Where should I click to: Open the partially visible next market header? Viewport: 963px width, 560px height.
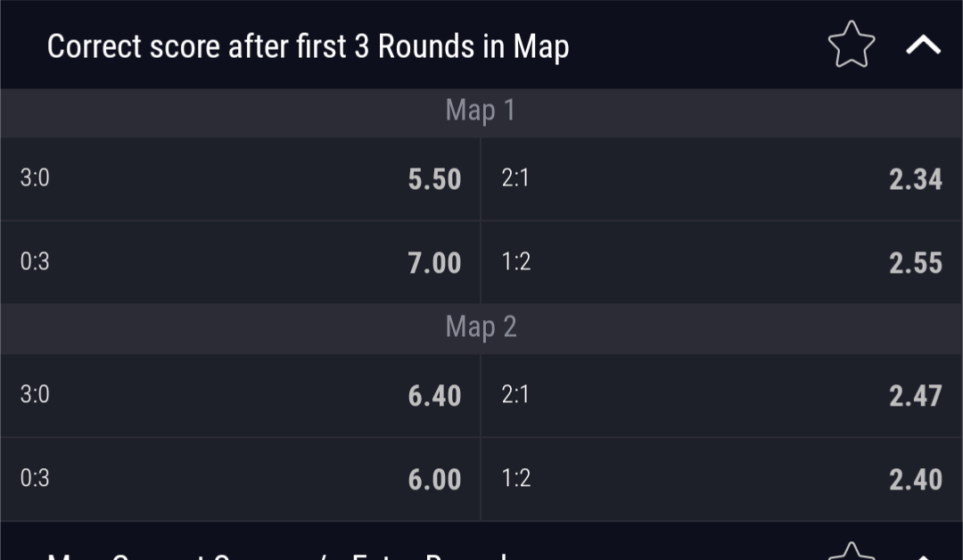481,541
